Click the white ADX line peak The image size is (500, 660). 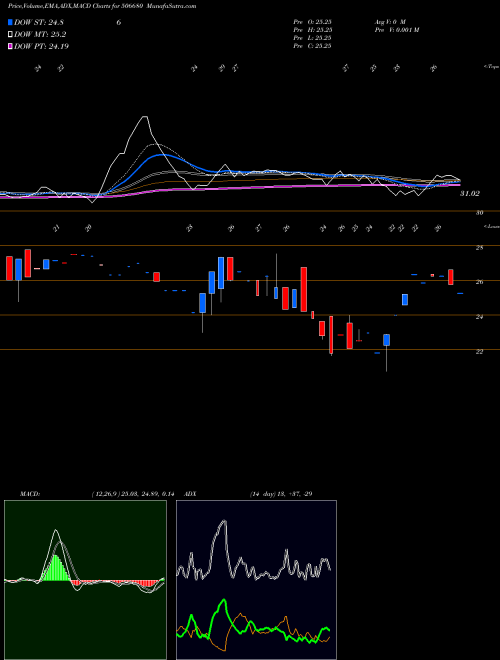(x=223, y=522)
